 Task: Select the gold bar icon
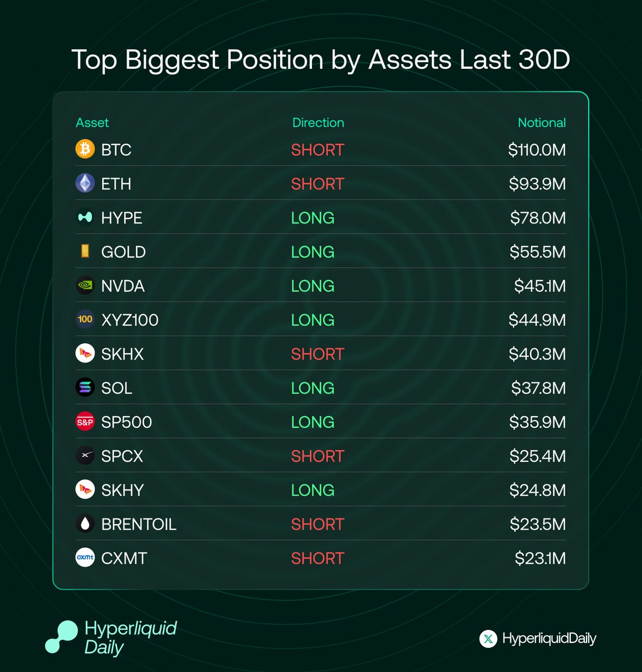85,251
